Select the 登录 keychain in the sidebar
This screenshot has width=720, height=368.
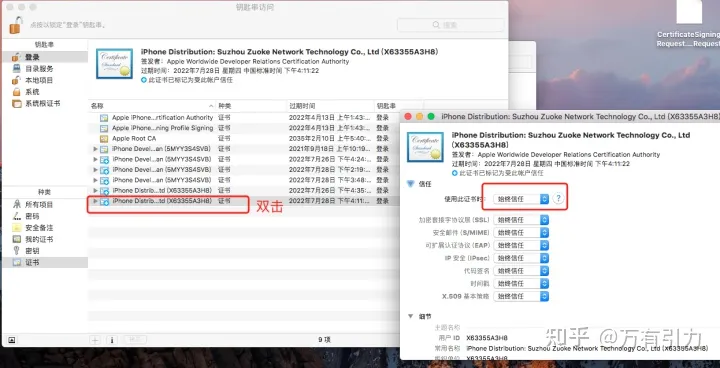pyautogui.click(x=44, y=57)
